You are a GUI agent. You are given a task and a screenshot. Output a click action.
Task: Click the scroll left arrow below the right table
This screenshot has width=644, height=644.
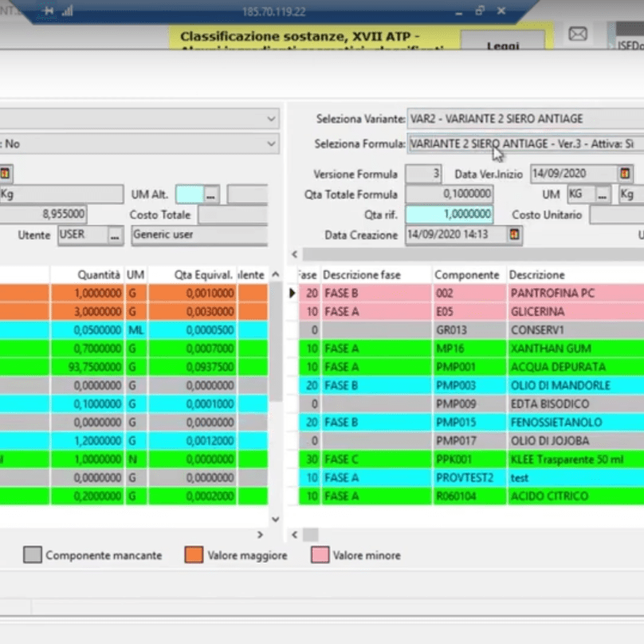(x=294, y=535)
